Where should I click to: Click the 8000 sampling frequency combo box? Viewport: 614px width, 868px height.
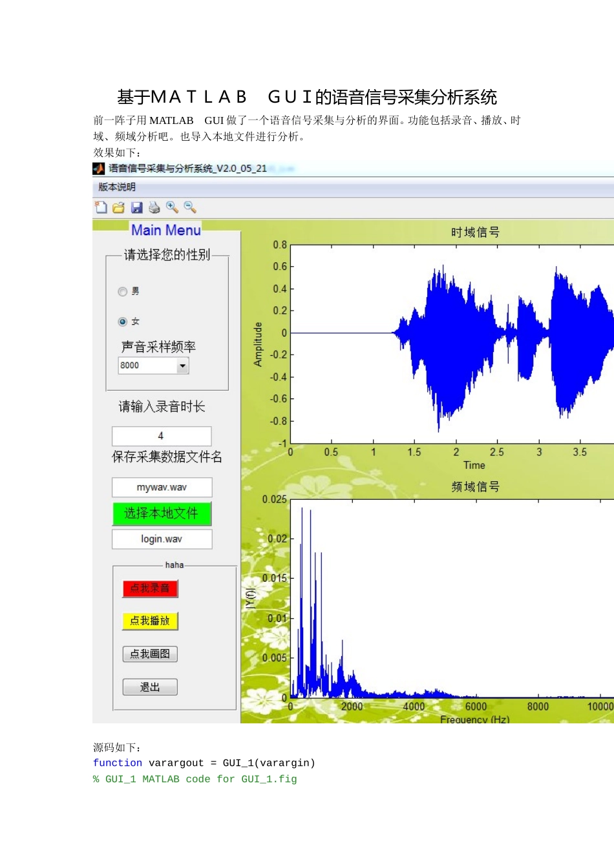tap(147, 366)
